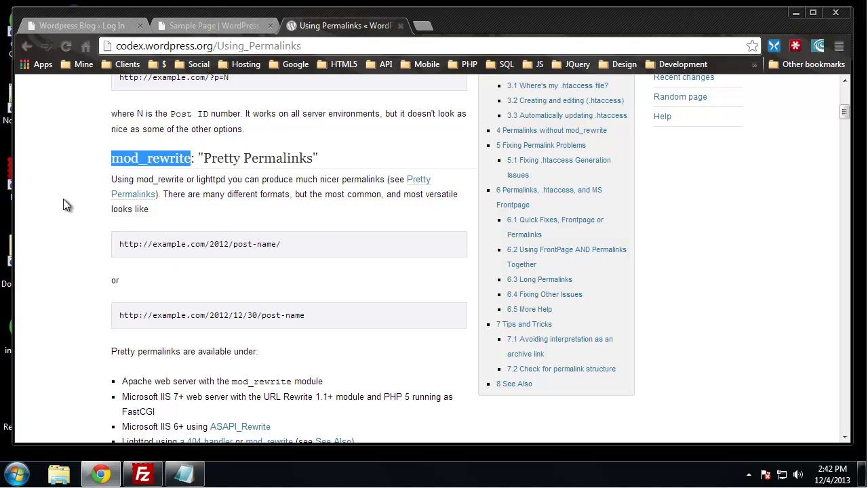Close the Wordpress Blog Log In tab
This screenshot has height=488, width=868.
point(140,26)
